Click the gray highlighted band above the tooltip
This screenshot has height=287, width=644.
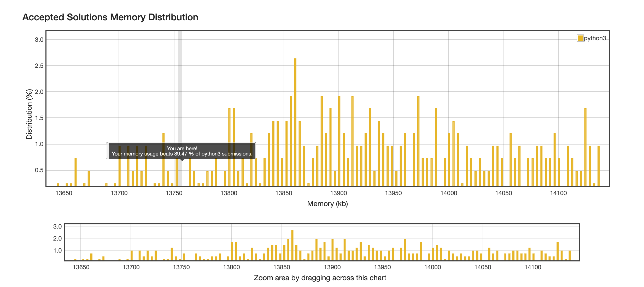point(180,86)
